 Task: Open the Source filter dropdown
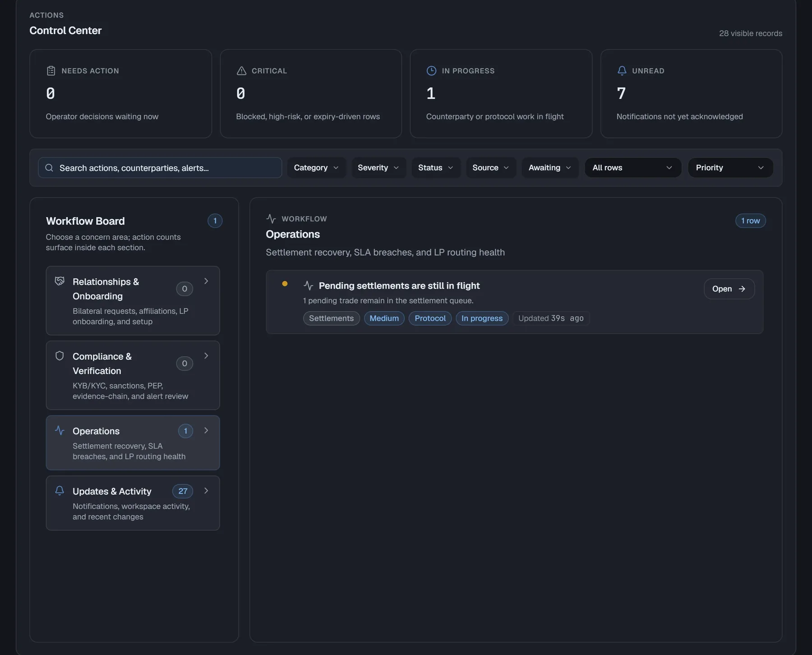[491, 168]
